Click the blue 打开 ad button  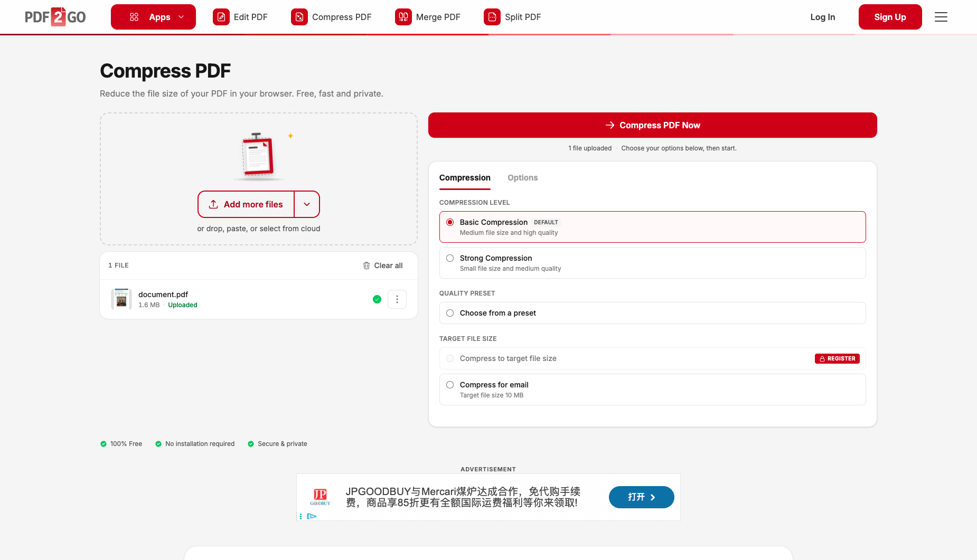[x=641, y=497]
